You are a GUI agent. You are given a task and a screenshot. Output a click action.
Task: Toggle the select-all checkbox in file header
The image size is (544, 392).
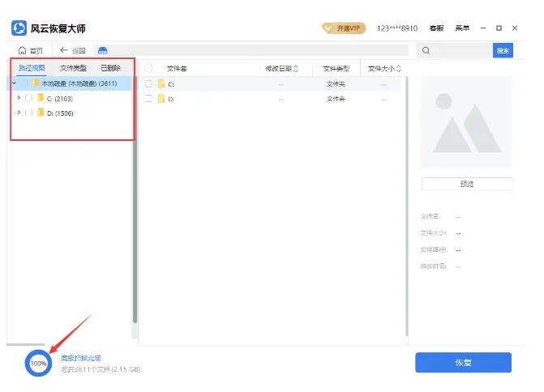click(x=148, y=69)
